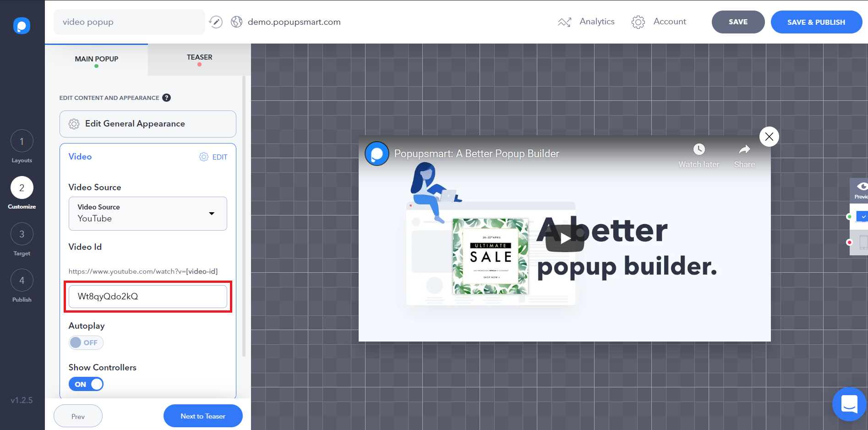Click Next to Teaser button
Image resolution: width=868 pixels, height=430 pixels.
203,416
